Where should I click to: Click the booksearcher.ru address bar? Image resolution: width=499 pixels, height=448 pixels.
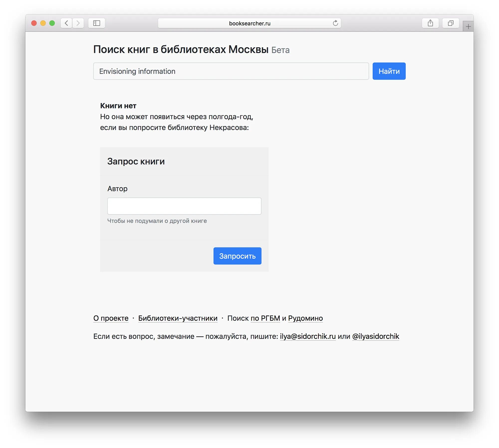coord(249,23)
